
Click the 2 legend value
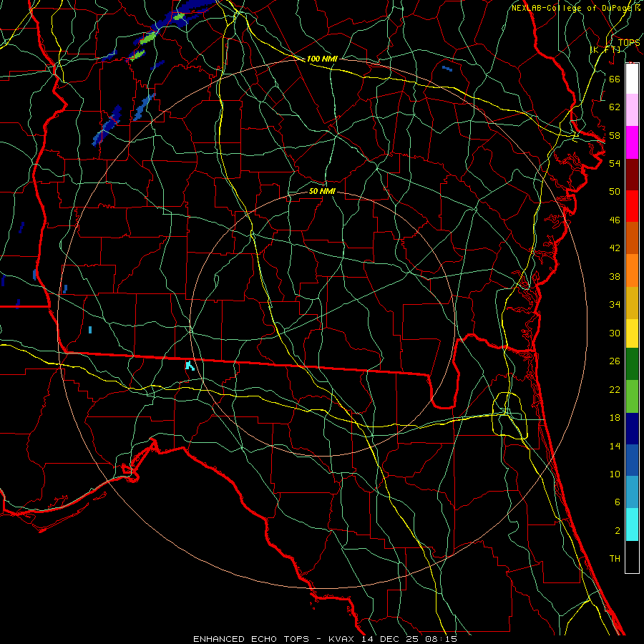(617, 531)
